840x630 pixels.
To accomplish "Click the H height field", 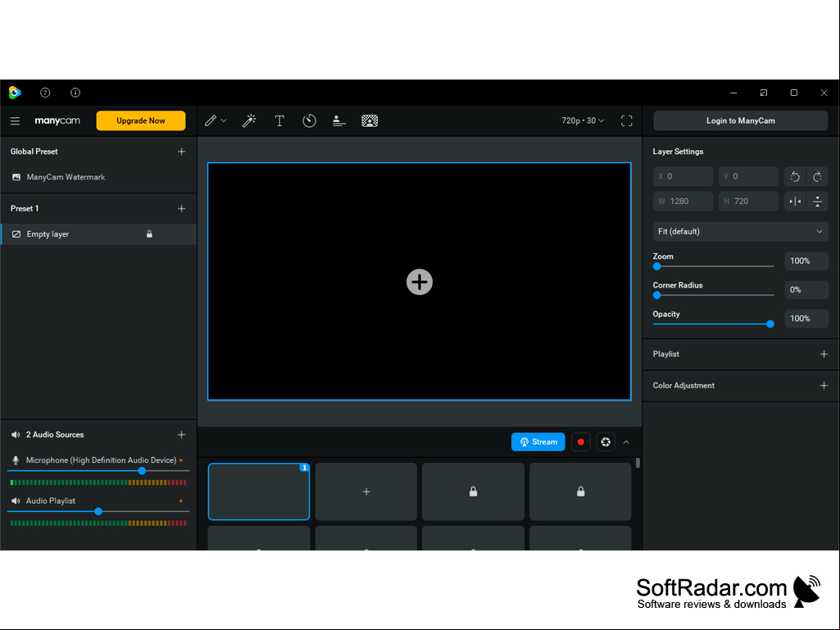I will tap(748, 202).
